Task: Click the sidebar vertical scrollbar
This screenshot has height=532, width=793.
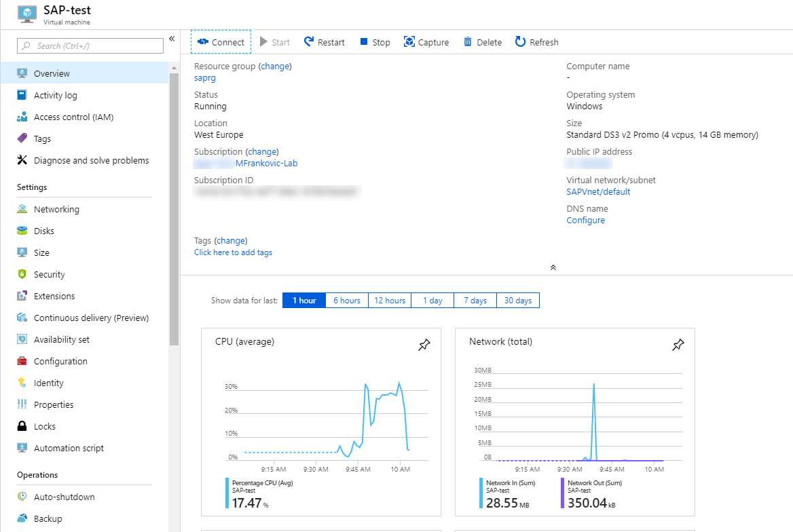Action: click(x=174, y=209)
